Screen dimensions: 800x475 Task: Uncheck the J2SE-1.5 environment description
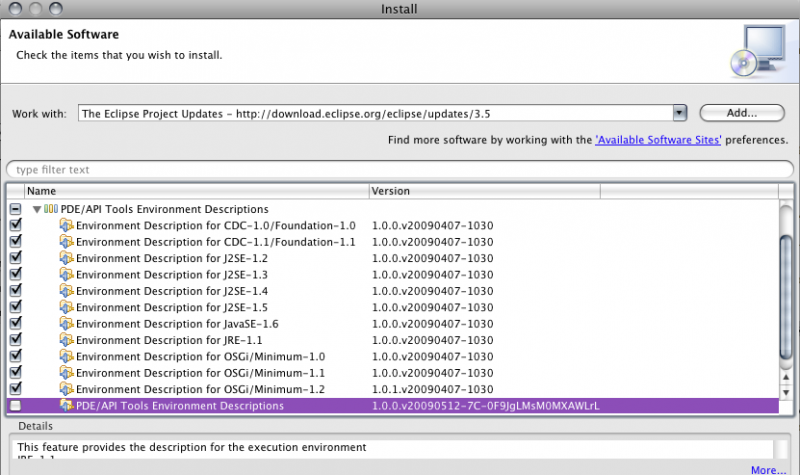[x=16, y=306]
